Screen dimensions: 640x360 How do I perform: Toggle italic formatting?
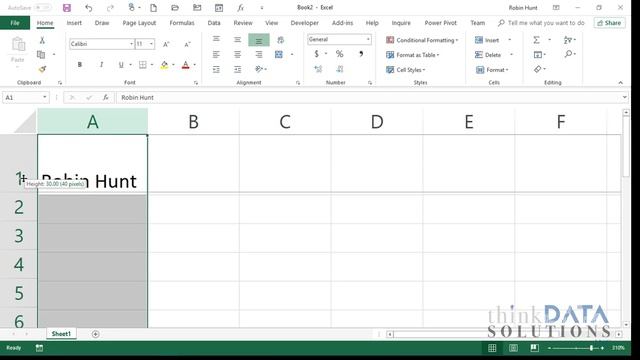click(101, 64)
